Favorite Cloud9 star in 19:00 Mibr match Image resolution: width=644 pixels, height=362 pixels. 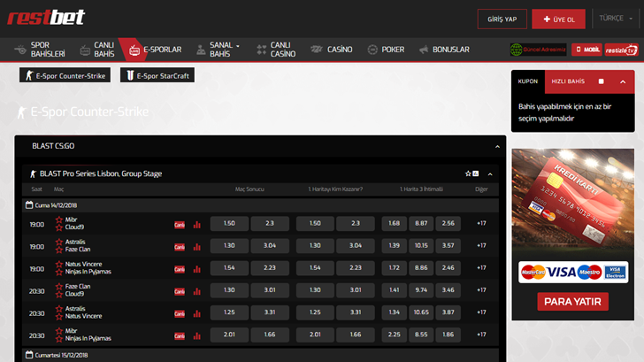coord(59,227)
